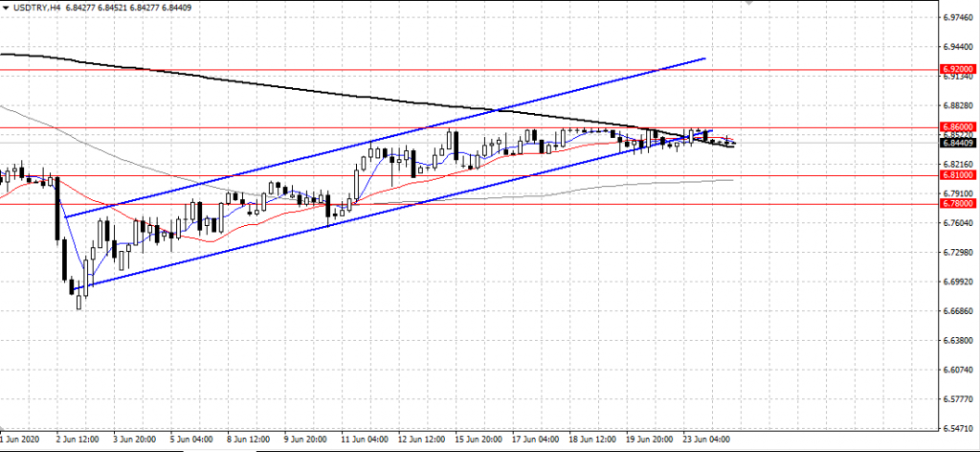
Task: Click the dropdown arrow beside USDTRY,H4
Action: (7, 9)
